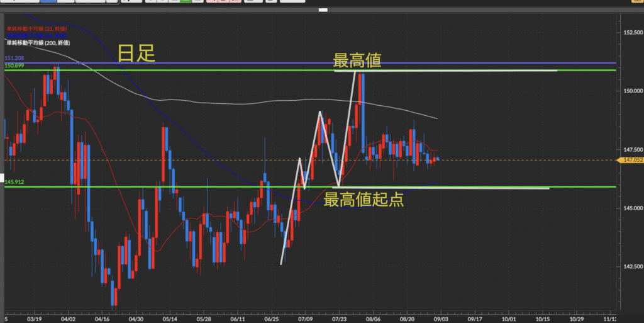The width and height of the screenshot is (644, 323).
Task: Click the 03/19 date on time axis
Action: pyautogui.click(x=34, y=319)
